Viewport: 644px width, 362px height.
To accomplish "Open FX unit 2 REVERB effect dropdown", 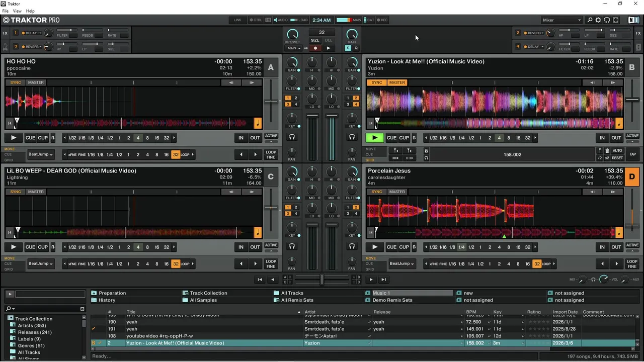I will [533, 33].
